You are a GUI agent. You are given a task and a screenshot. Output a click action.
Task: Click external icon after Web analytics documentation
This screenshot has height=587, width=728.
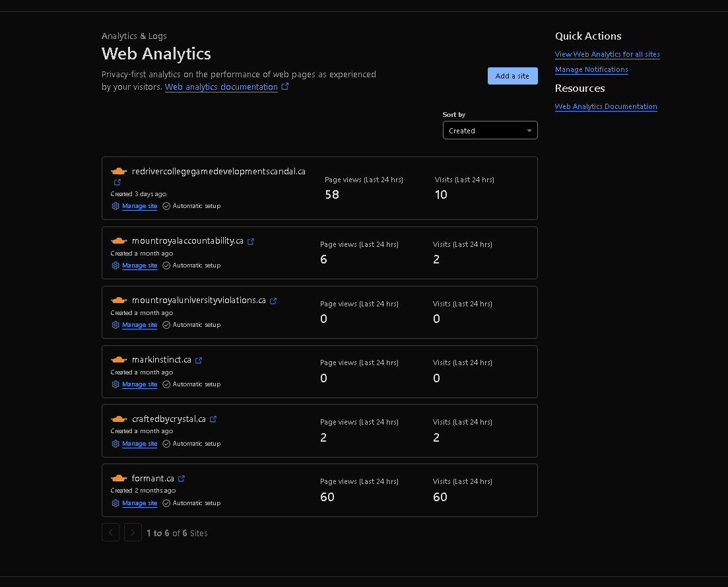(x=285, y=86)
